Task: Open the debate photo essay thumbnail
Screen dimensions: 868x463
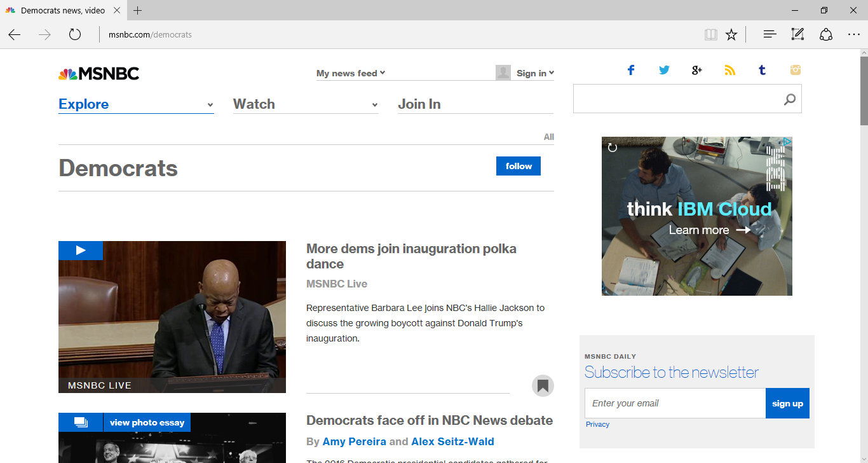Action: [172, 438]
